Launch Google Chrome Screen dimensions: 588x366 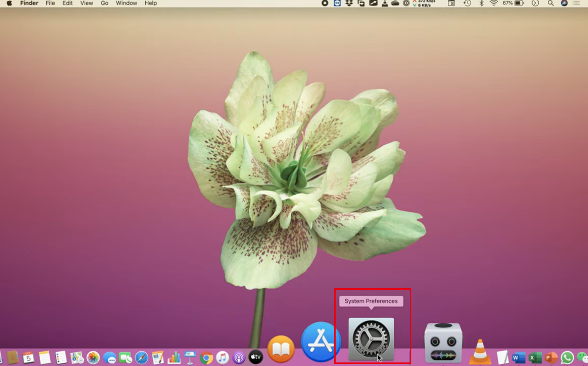click(x=206, y=356)
